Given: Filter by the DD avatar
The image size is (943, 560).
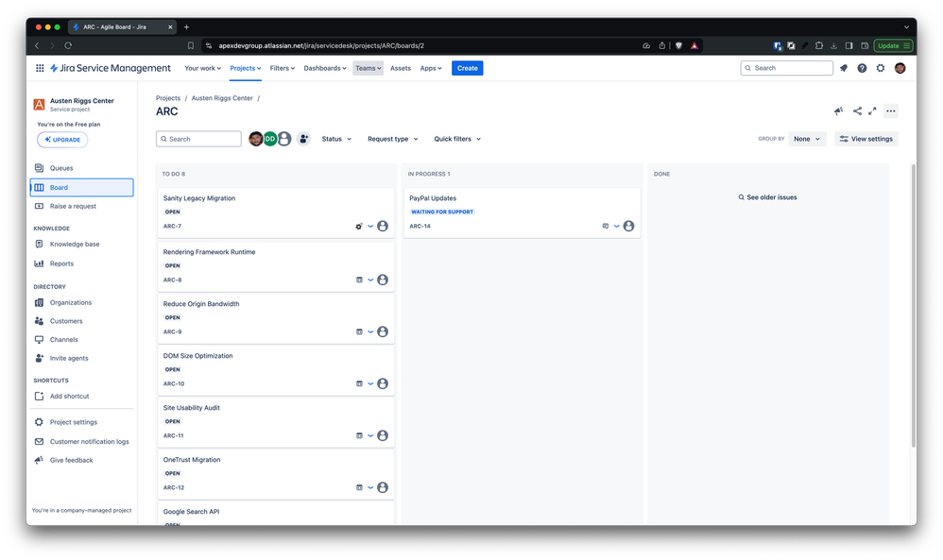Looking at the screenshot, I should point(270,139).
